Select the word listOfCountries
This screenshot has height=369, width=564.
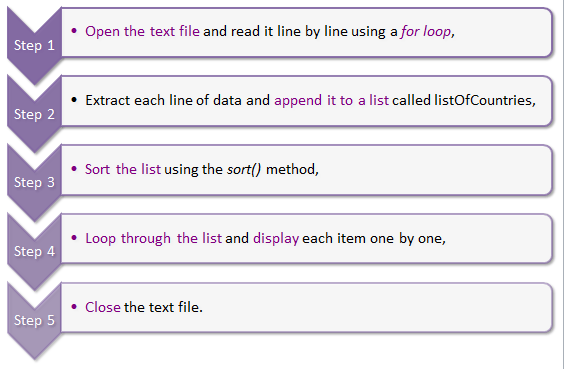pos(483,100)
